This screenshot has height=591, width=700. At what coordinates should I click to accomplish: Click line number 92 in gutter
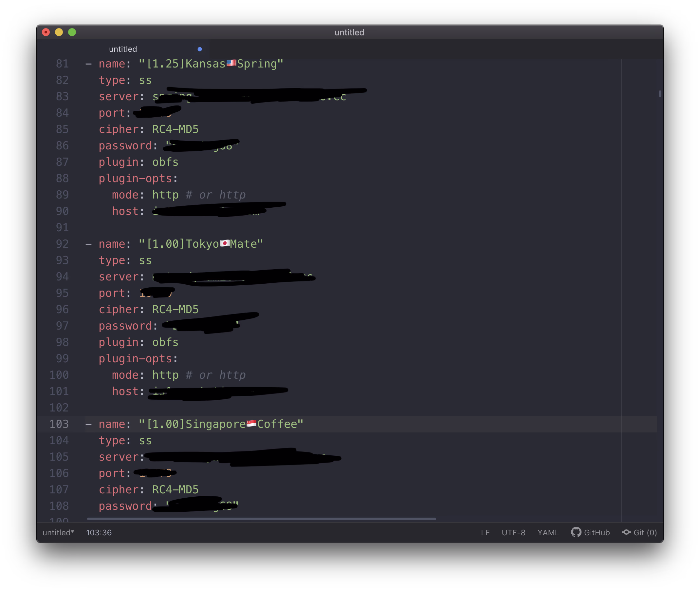62,244
